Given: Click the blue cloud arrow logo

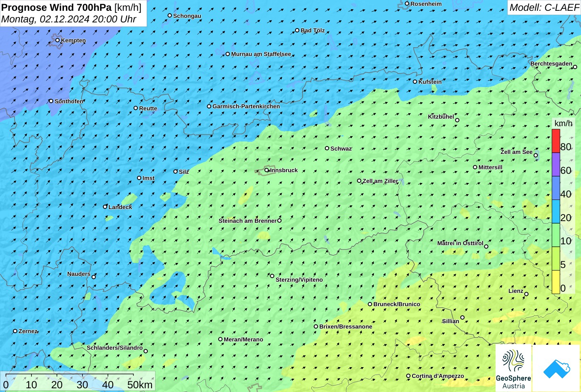Looking at the screenshot, I should click(556, 368).
